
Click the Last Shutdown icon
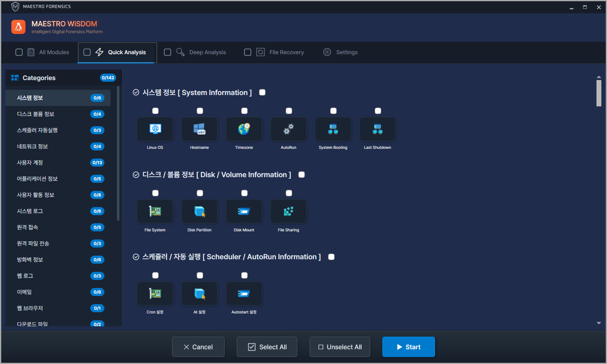pyautogui.click(x=378, y=129)
